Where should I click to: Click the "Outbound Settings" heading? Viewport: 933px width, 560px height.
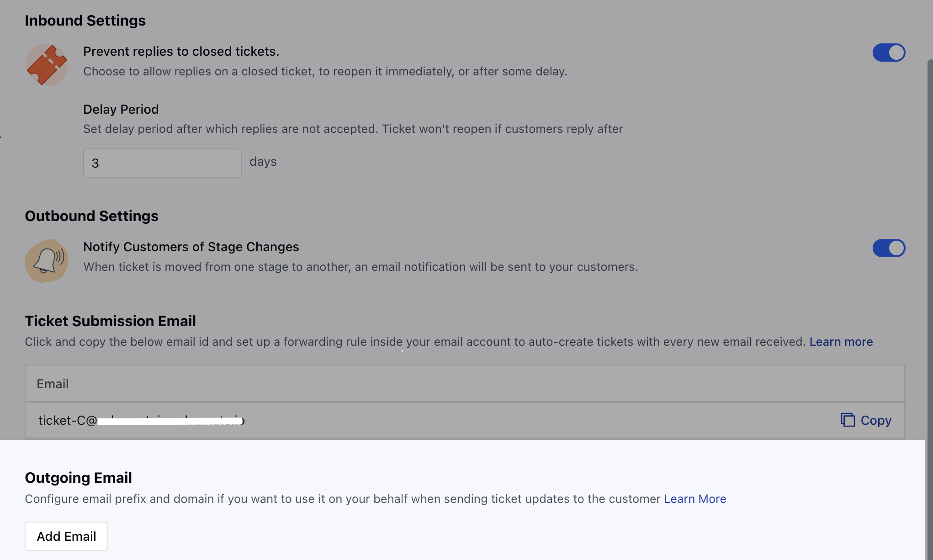click(x=91, y=216)
